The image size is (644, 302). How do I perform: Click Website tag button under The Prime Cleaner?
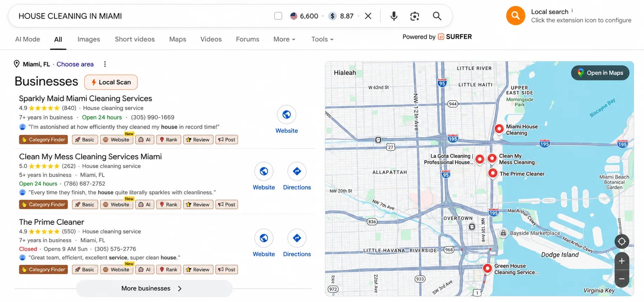point(117,270)
